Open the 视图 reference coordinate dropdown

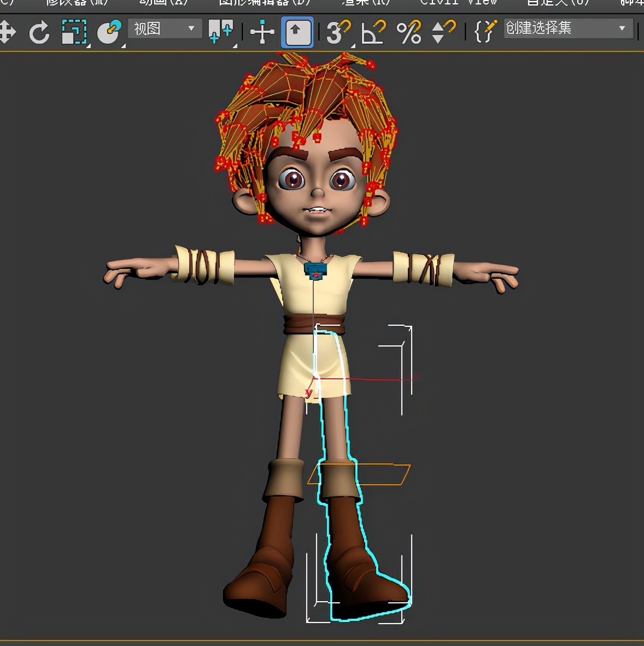[x=165, y=28]
